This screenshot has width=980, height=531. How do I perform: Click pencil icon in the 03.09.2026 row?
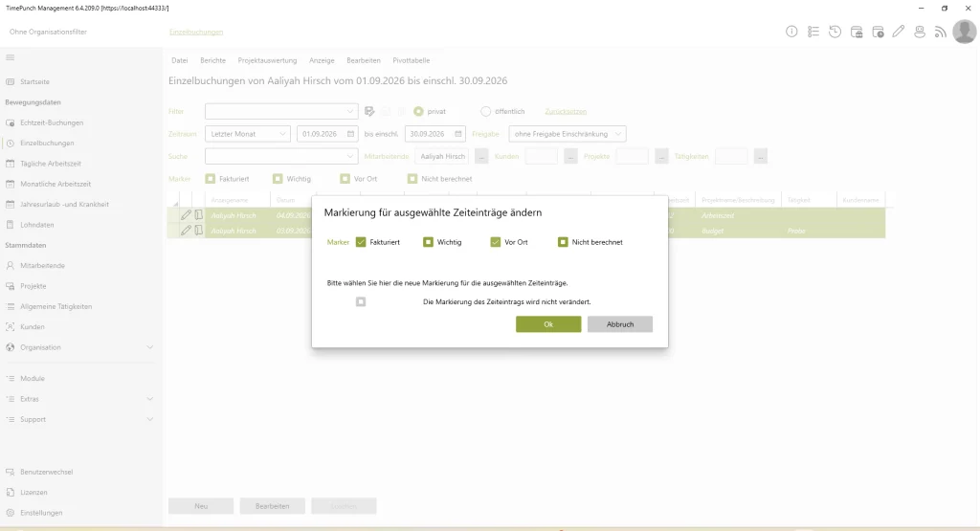[x=186, y=231]
